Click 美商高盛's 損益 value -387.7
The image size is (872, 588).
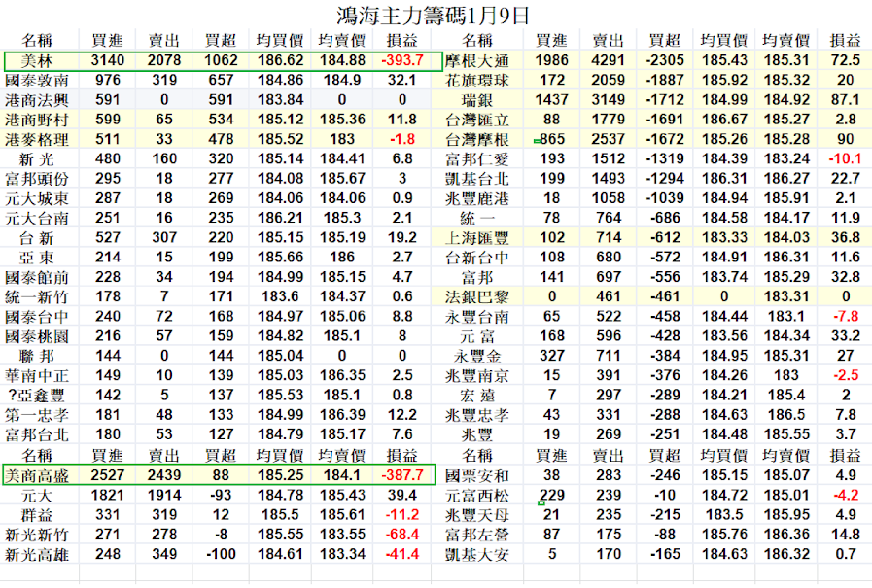402,475
